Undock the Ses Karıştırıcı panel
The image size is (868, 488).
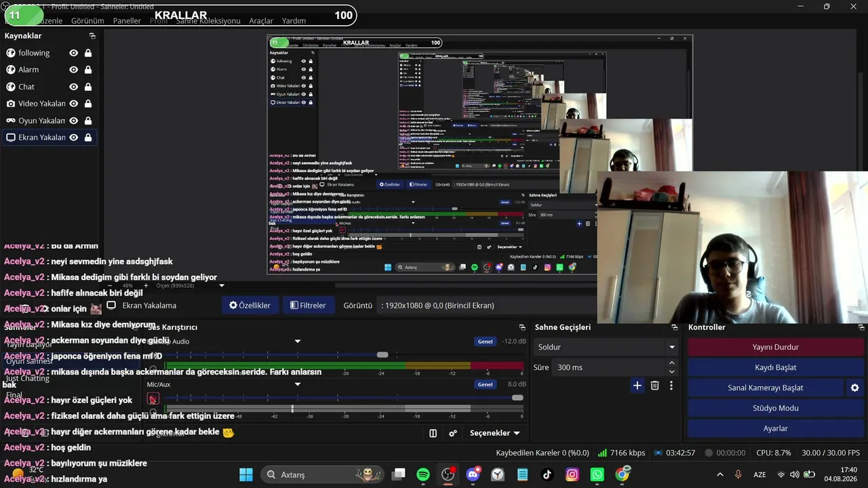pos(522,327)
